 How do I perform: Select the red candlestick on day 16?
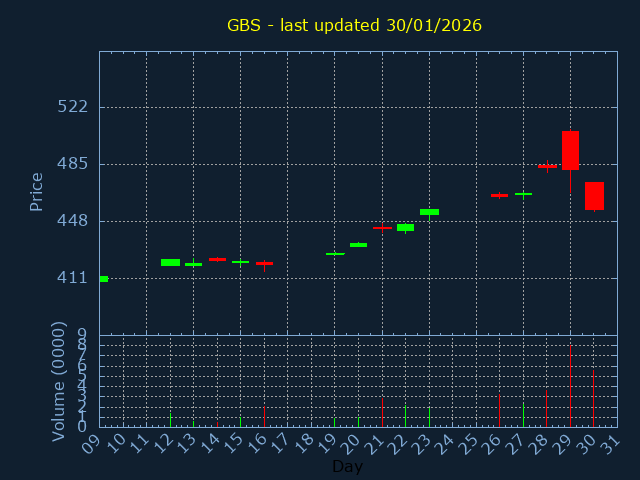click(264, 263)
